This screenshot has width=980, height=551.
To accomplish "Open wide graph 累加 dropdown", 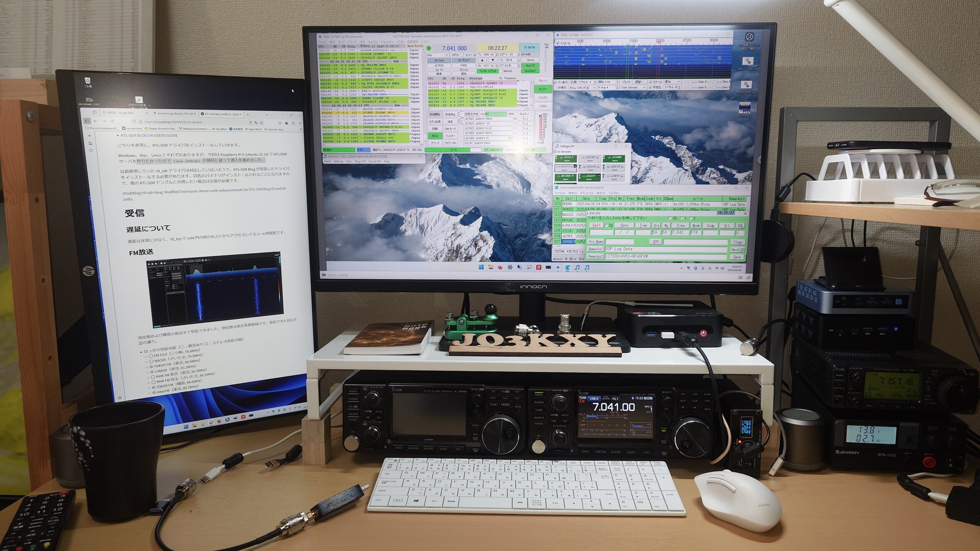I will click(673, 82).
